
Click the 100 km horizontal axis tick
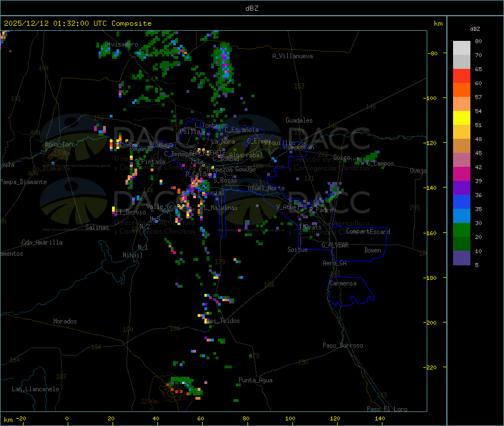tap(290, 418)
